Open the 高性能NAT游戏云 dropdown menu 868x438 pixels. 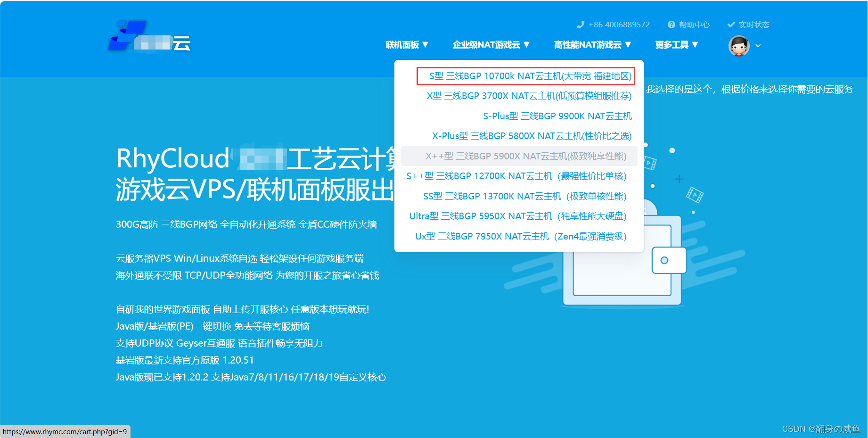(592, 45)
